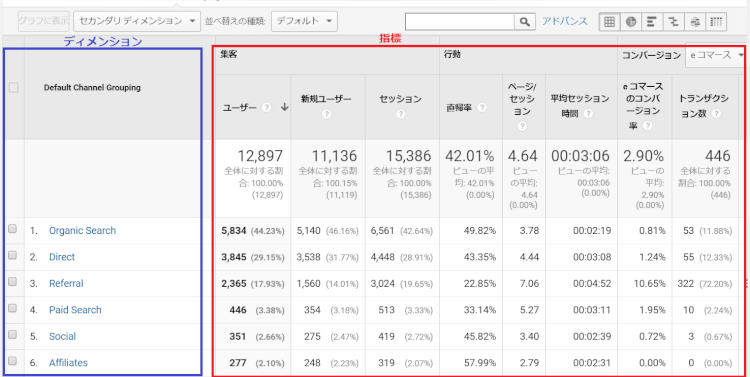This screenshot has width=750, height=377.
Task: Show help for ページ/セッション metric
Action: (x=522, y=126)
